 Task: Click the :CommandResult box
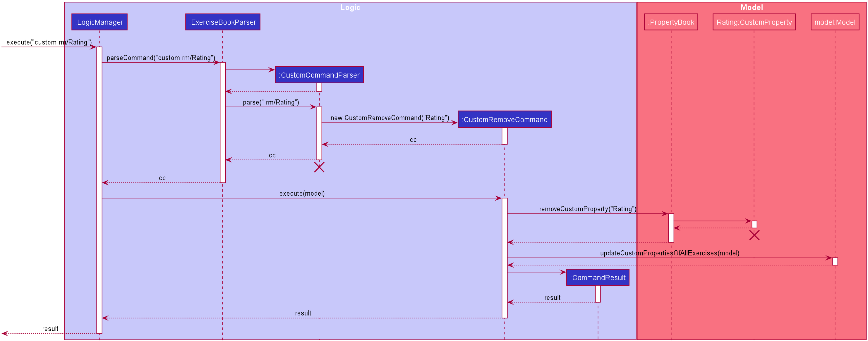click(598, 277)
